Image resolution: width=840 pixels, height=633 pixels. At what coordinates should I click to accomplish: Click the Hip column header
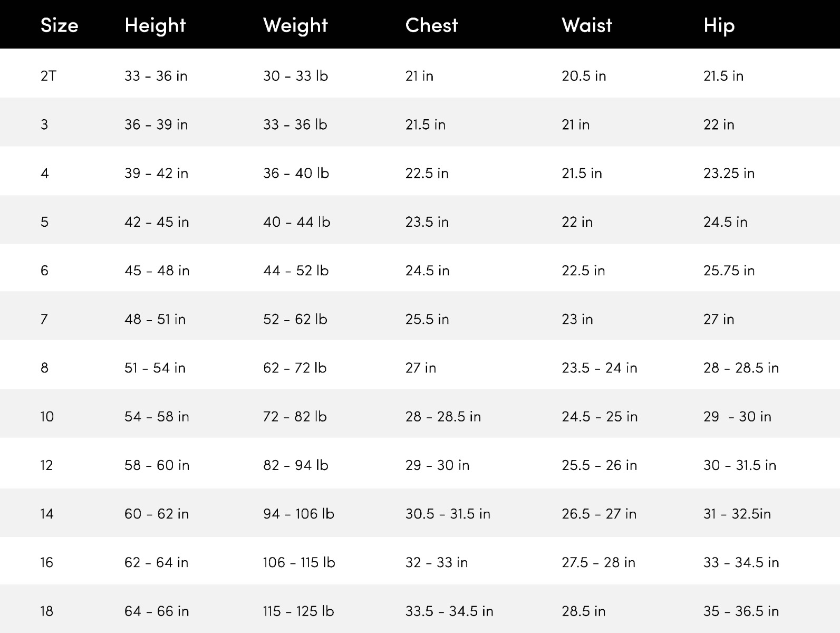(719, 25)
